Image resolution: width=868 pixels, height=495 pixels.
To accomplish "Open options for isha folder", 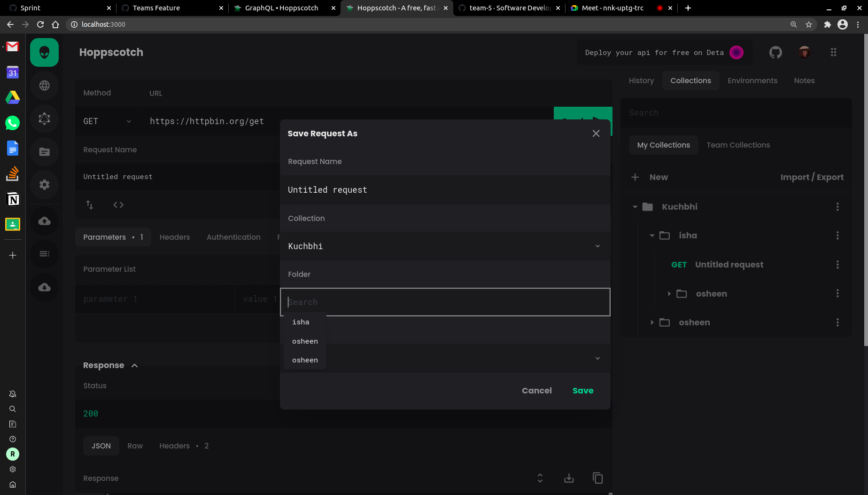I will tap(837, 236).
